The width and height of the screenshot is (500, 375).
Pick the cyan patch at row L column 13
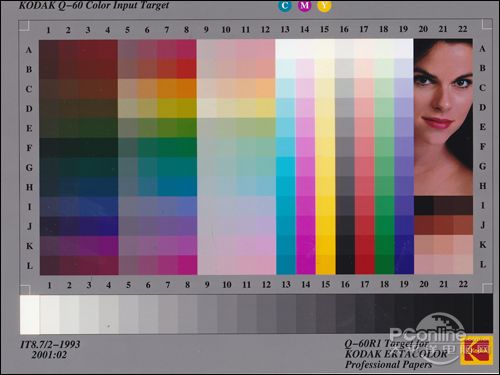(x=286, y=265)
